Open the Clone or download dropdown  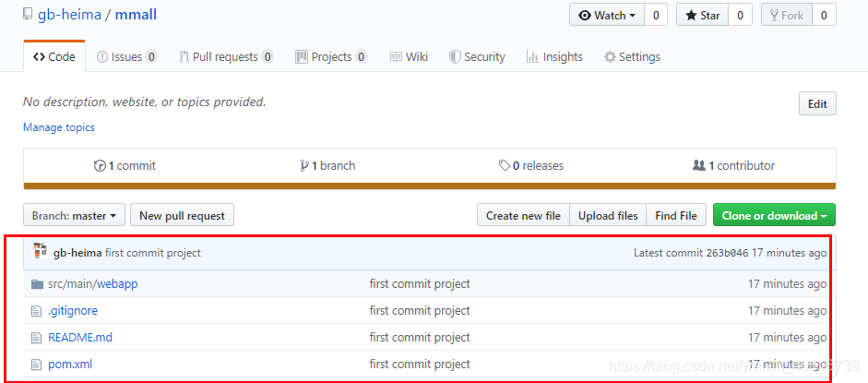pos(775,215)
